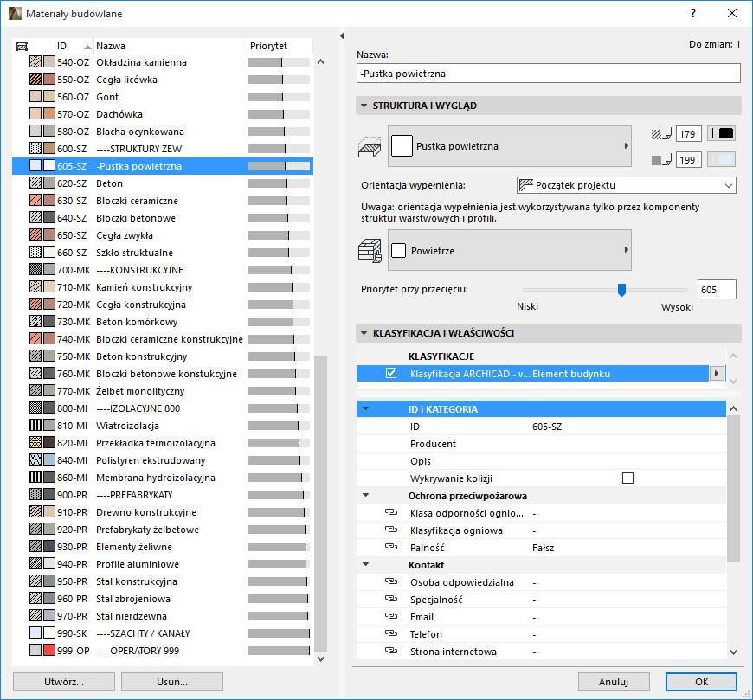Click the intersection group icon in list header
753x700 pixels.
(22, 46)
